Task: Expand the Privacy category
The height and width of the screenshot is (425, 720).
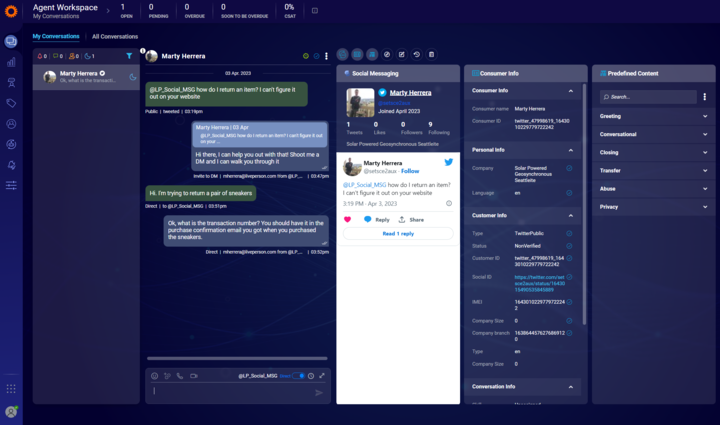Action: (x=653, y=207)
